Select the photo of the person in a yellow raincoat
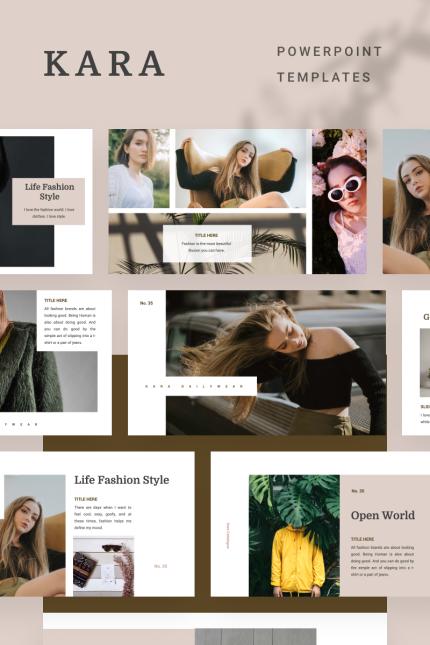 coord(294,536)
